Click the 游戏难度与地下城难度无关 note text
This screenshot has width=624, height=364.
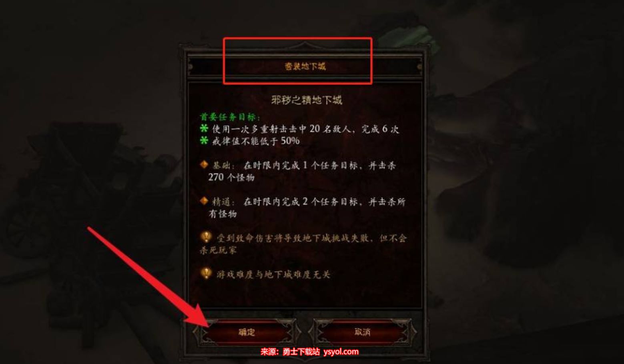tap(273, 274)
